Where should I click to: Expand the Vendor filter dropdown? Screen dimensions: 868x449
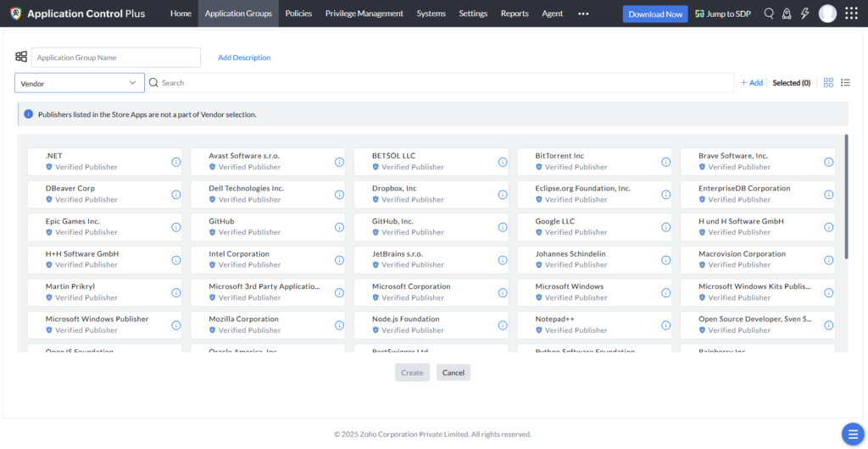coord(79,83)
